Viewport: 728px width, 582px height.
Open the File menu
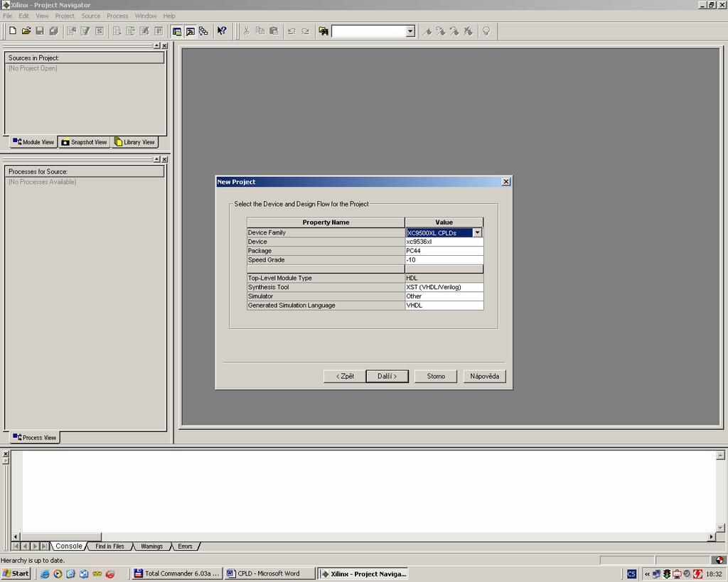pos(7,16)
